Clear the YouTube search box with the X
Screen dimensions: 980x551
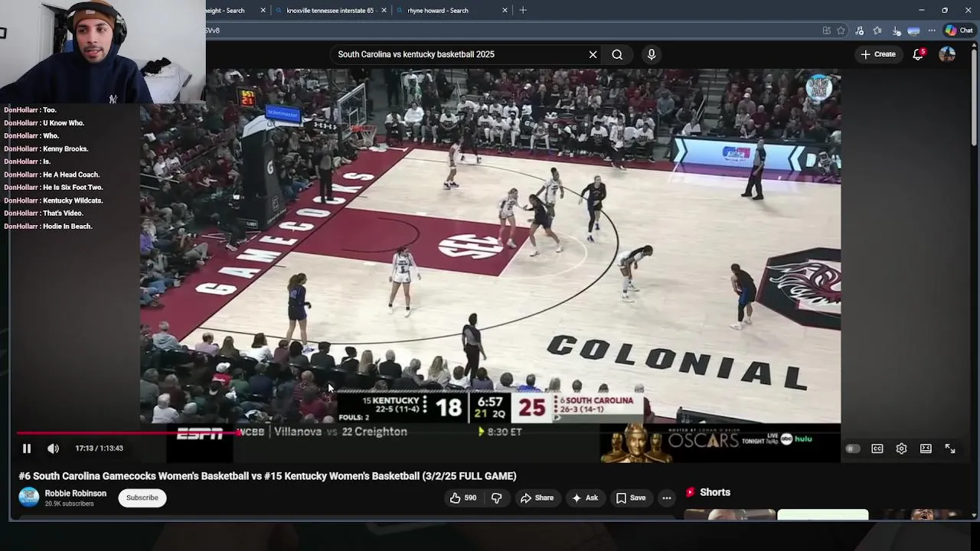pos(593,54)
